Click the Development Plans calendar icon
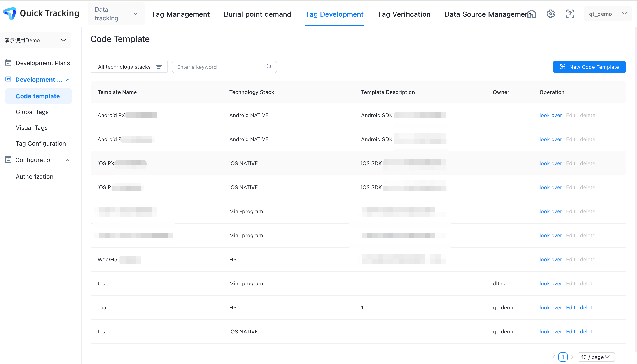The height and width of the screenshot is (364, 637). coord(8,63)
